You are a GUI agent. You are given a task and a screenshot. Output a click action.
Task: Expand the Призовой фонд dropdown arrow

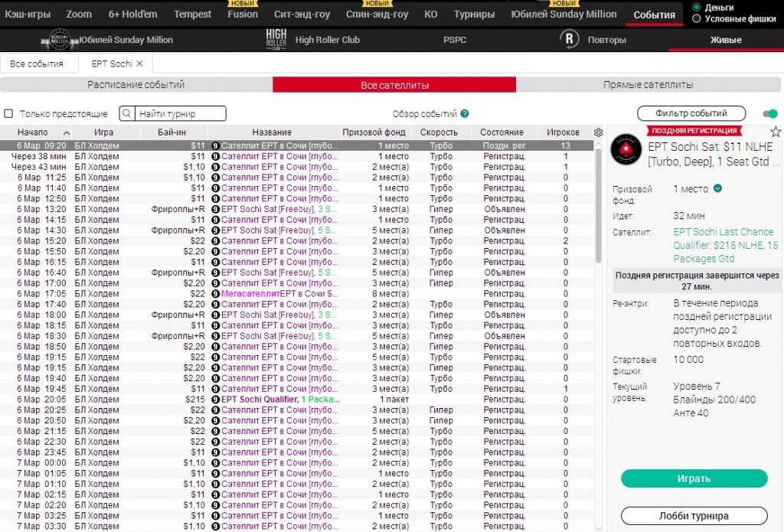coord(717,189)
